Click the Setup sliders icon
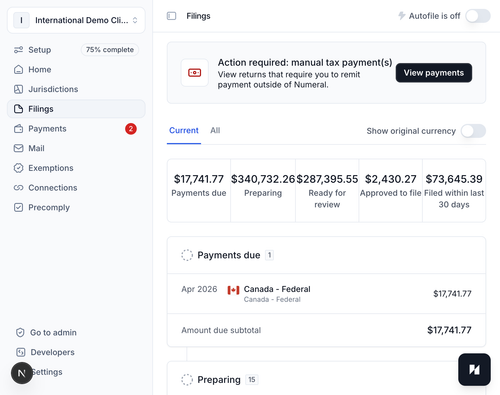Image resolution: width=500 pixels, height=395 pixels. coord(18,50)
